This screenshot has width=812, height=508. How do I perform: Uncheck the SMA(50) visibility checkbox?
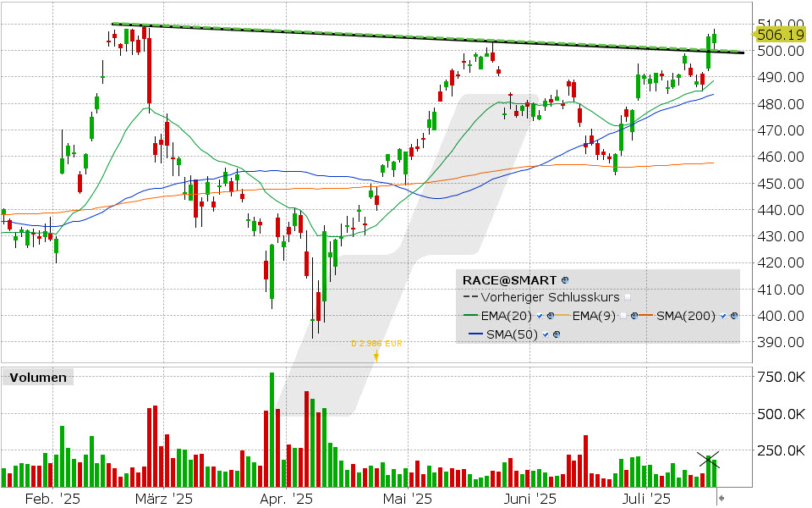pyautogui.click(x=546, y=334)
